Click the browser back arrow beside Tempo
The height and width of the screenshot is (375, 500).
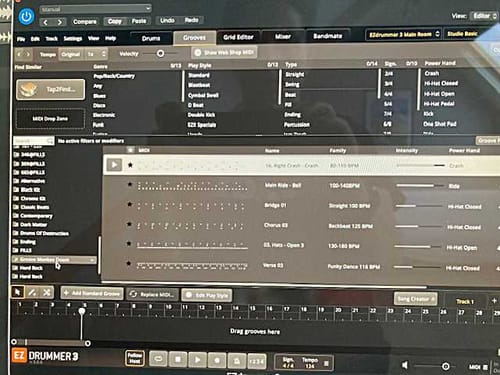19,54
